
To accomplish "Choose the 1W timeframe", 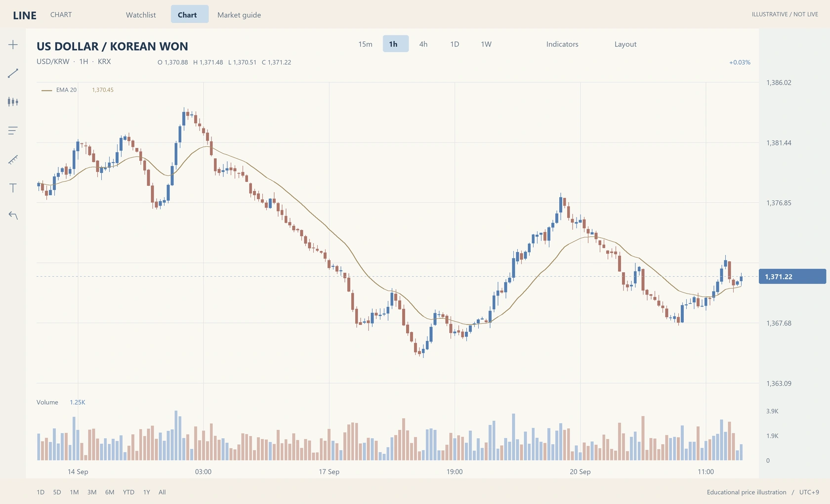I will coord(486,44).
